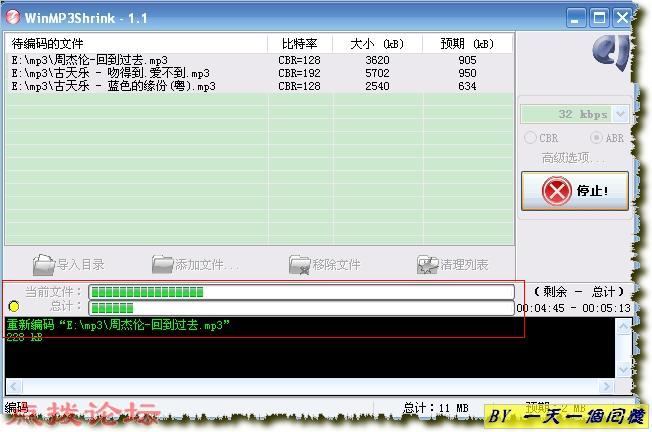The width and height of the screenshot is (652, 432).
Task: Click the import directory folder icon
Action: coord(44,264)
